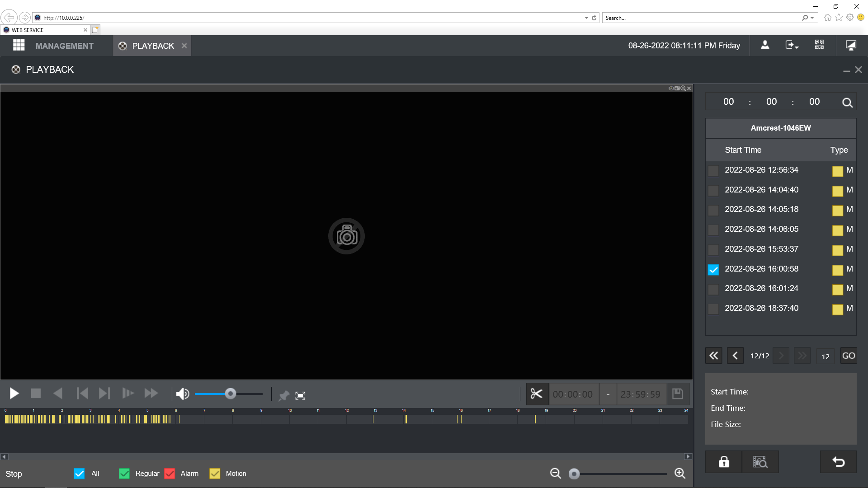Toggle fullscreen video view

pos(300,396)
